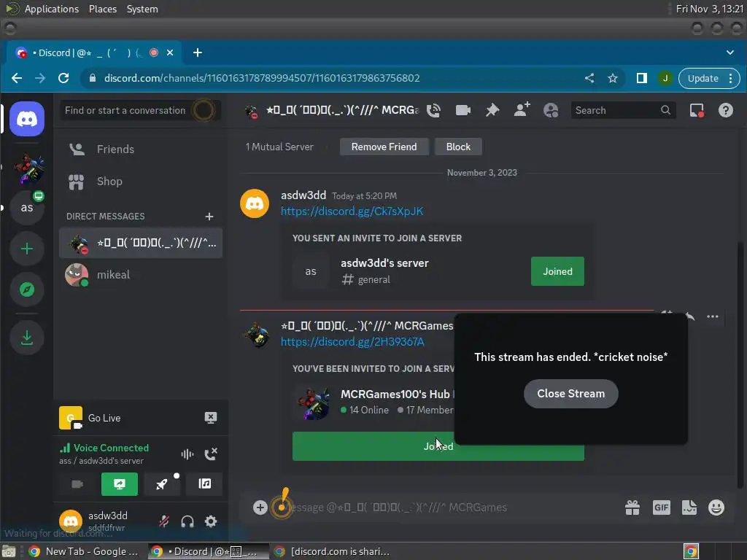Explore discoverable servers compass icon
Image resolution: width=747 pixels, height=560 pixels.
coord(27,289)
